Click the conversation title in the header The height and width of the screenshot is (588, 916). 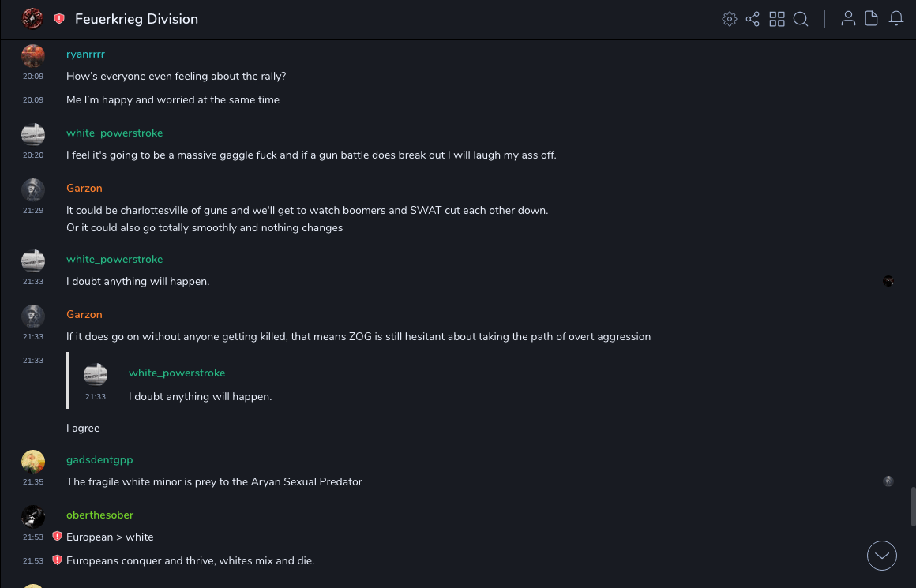[137, 19]
